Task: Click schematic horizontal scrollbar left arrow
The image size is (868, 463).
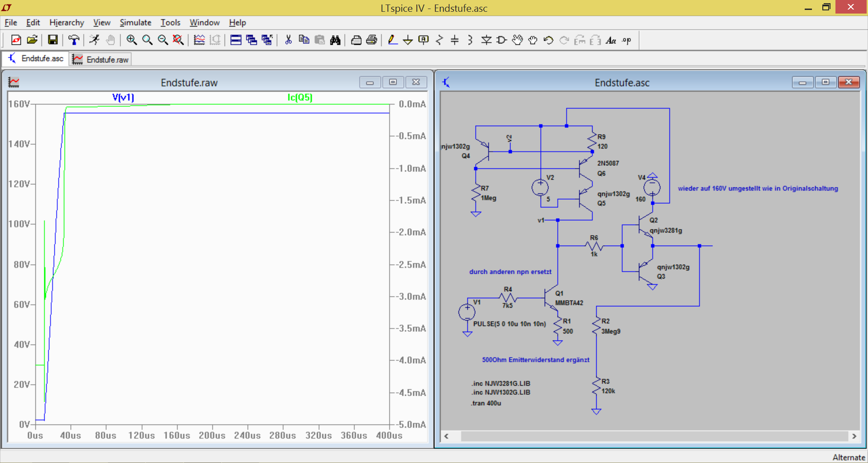Action: click(446, 436)
